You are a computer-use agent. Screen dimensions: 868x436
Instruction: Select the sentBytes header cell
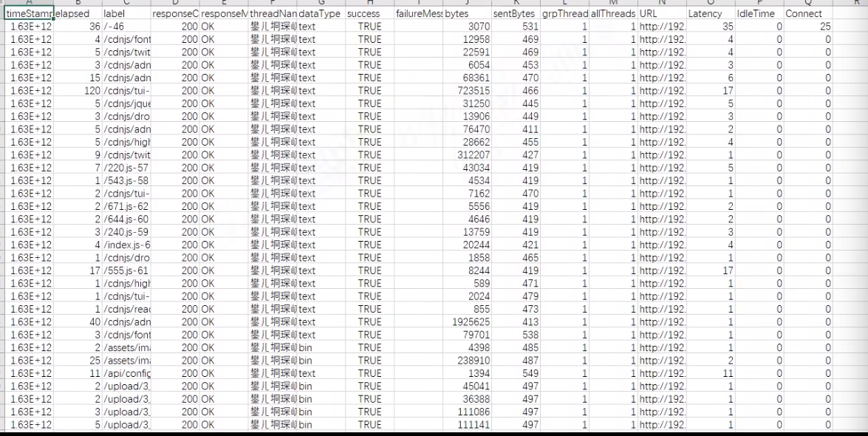[x=516, y=13]
